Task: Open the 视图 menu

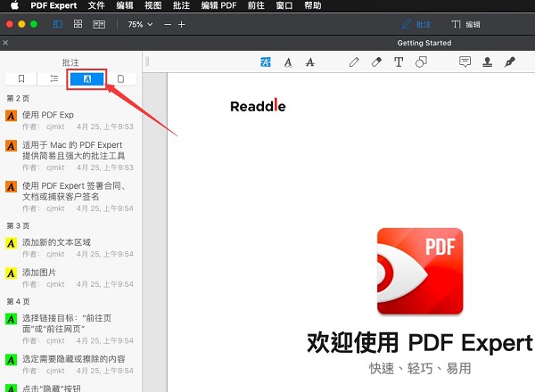Action: (152, 5)
